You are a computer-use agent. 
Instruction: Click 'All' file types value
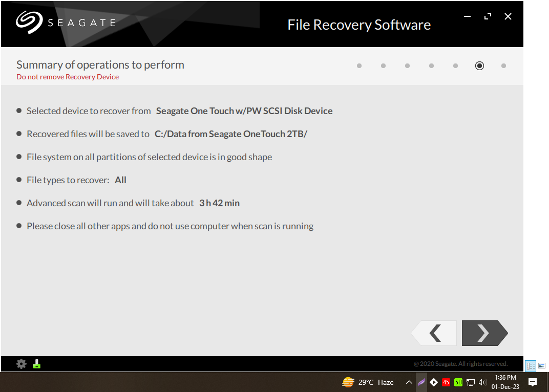point(120,180)
